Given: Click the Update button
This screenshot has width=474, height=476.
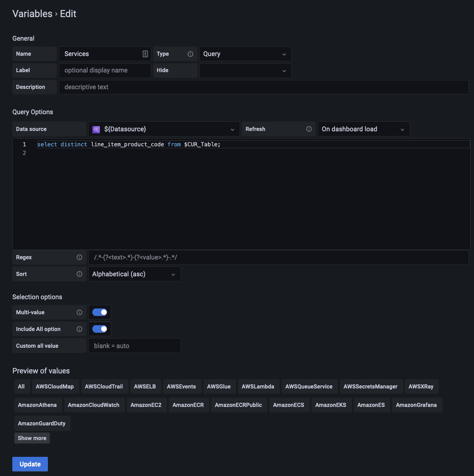Looking at the screenshot, I should tap(30, 464).
